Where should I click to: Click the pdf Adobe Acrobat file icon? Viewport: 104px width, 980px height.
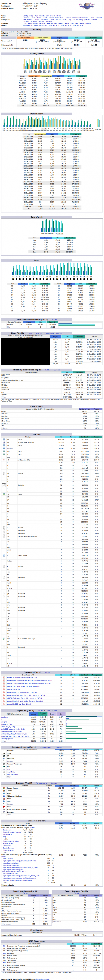click(x=4, y=460)
